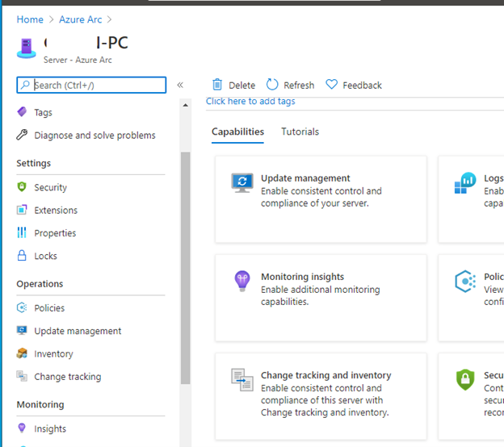Image resolution: width=504 pixels, height=447 pixels.
Task: Select the Capabilities tab
Action: pos(237,132)
